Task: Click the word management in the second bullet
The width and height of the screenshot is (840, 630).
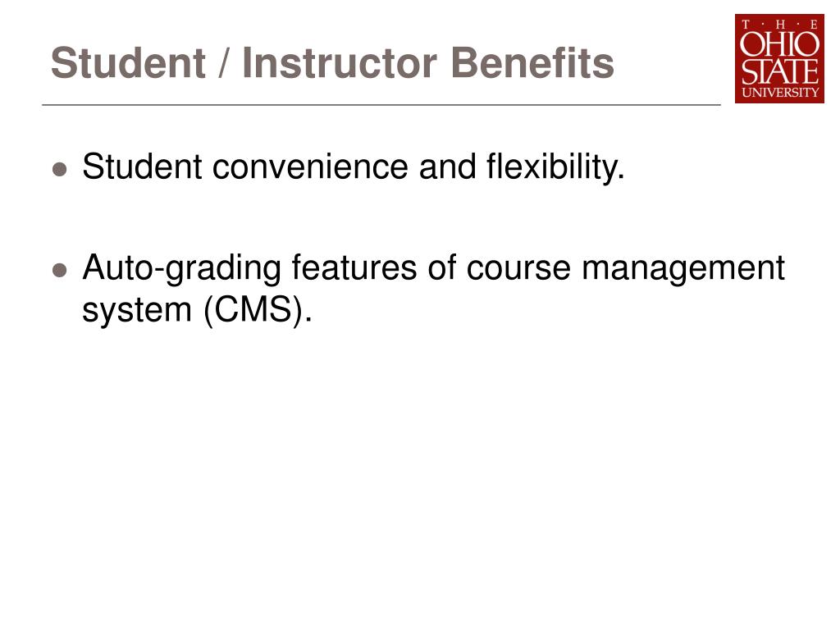Action: (x=683, y=267)
